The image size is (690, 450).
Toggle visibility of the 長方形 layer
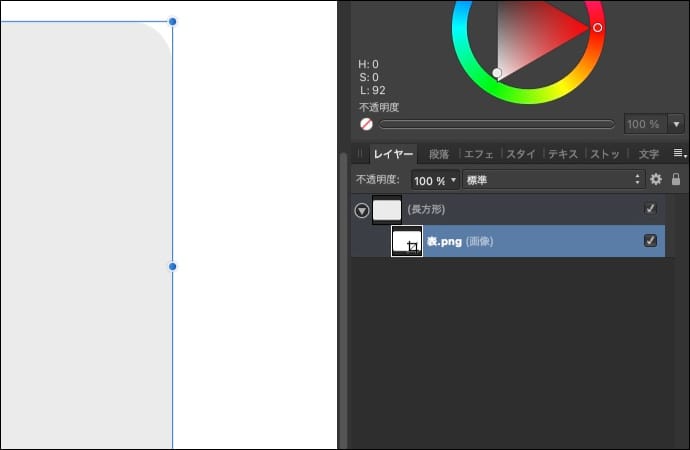click(x=650, y=209)
